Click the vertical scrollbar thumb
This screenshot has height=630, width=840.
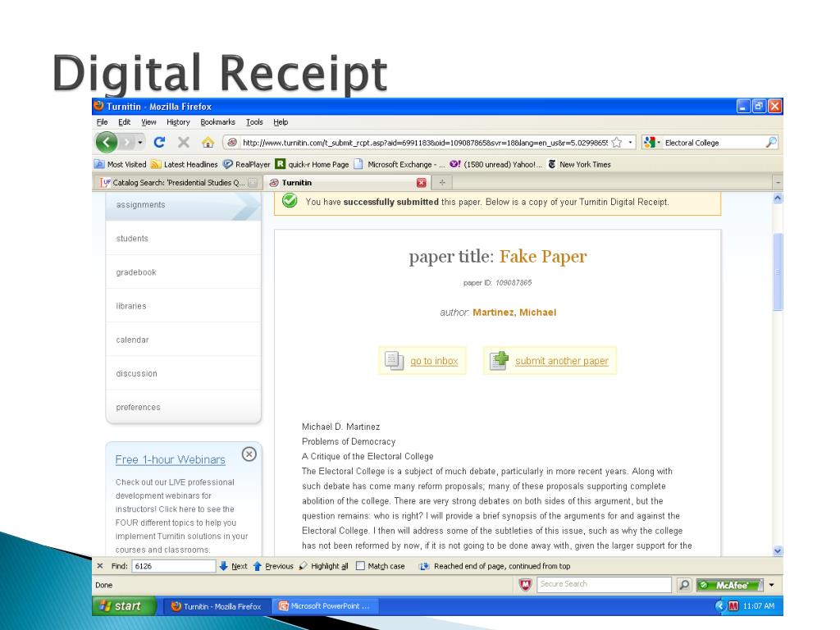coord(778,272)
